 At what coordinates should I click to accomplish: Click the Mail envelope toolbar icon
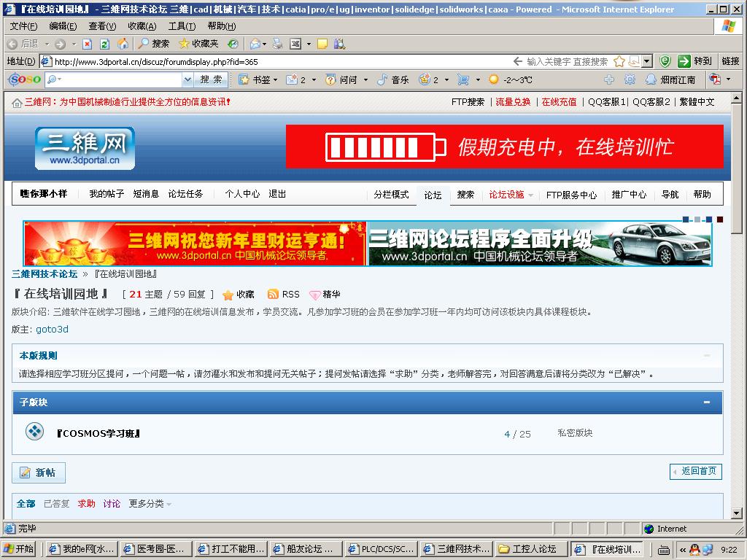256,44
